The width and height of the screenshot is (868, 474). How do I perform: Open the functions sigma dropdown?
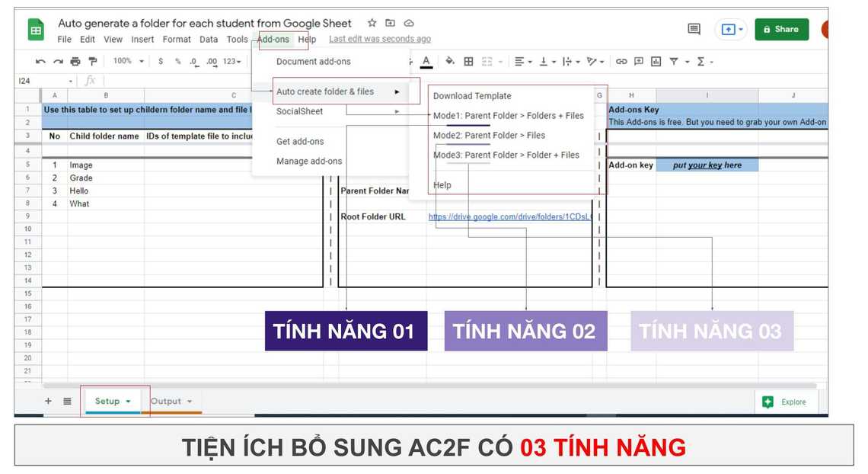704,62
